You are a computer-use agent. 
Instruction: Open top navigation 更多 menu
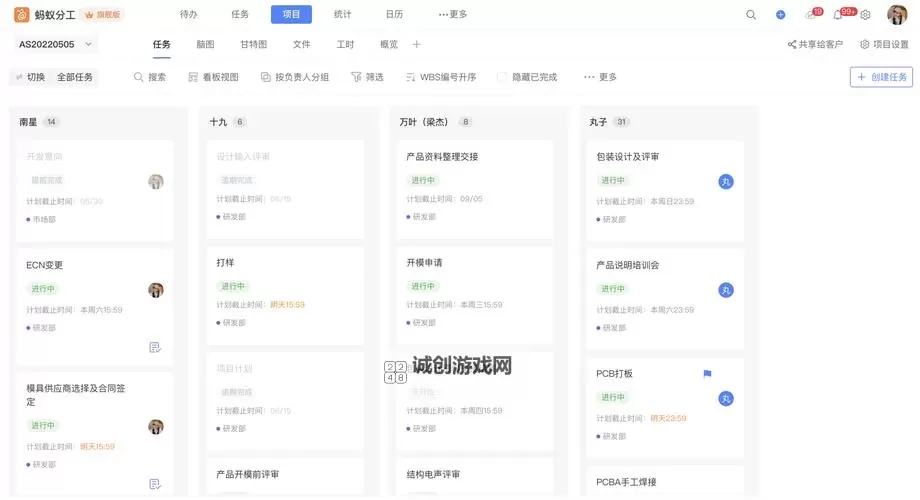[452, 14]
